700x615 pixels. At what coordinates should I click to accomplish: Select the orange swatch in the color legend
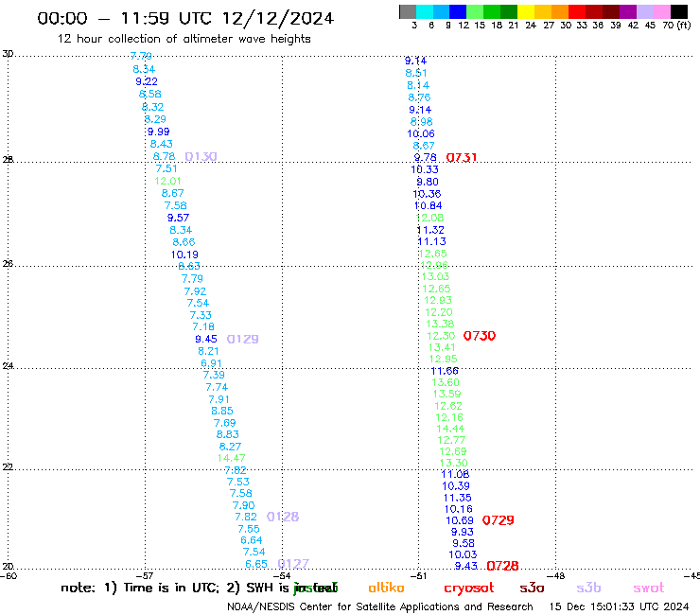pyautogui.click(x=560, y=11)
